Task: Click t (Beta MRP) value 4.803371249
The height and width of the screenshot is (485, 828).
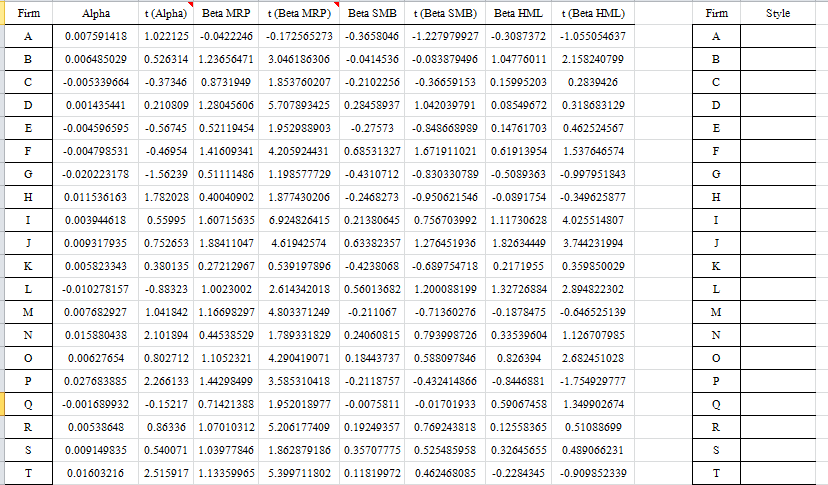Action: click(299, 312)
